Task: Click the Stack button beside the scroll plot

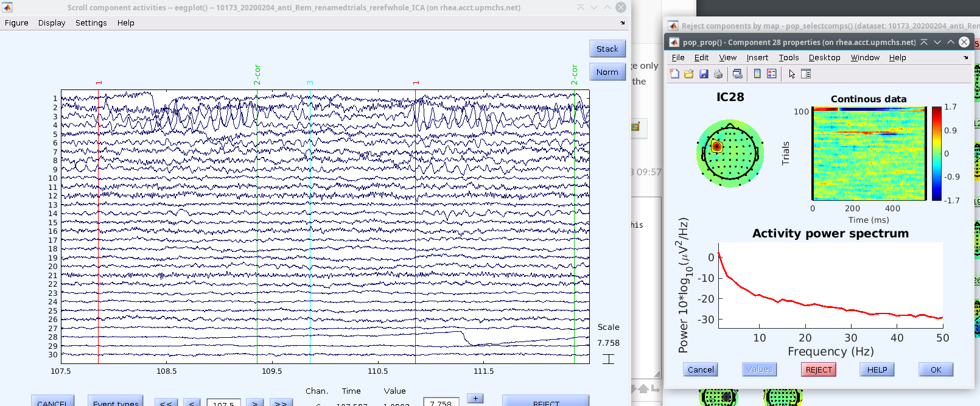Action: coord(607,49)
